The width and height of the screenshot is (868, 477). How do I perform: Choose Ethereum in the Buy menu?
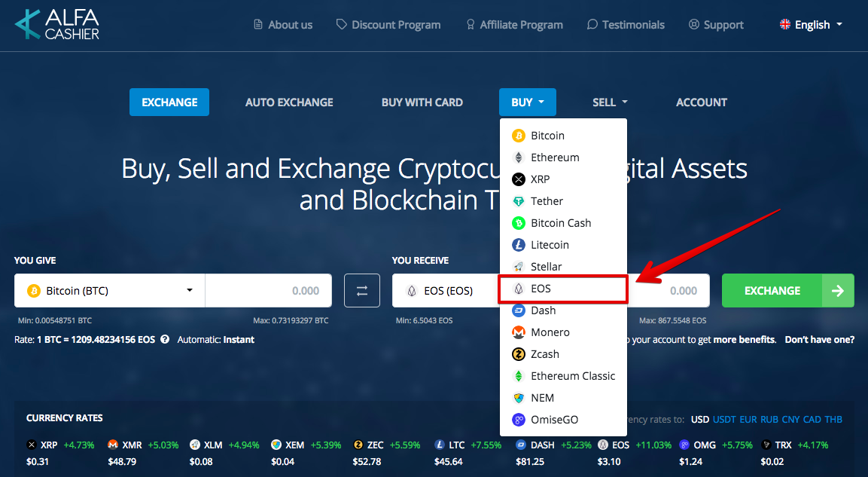[x=564, y=157]
